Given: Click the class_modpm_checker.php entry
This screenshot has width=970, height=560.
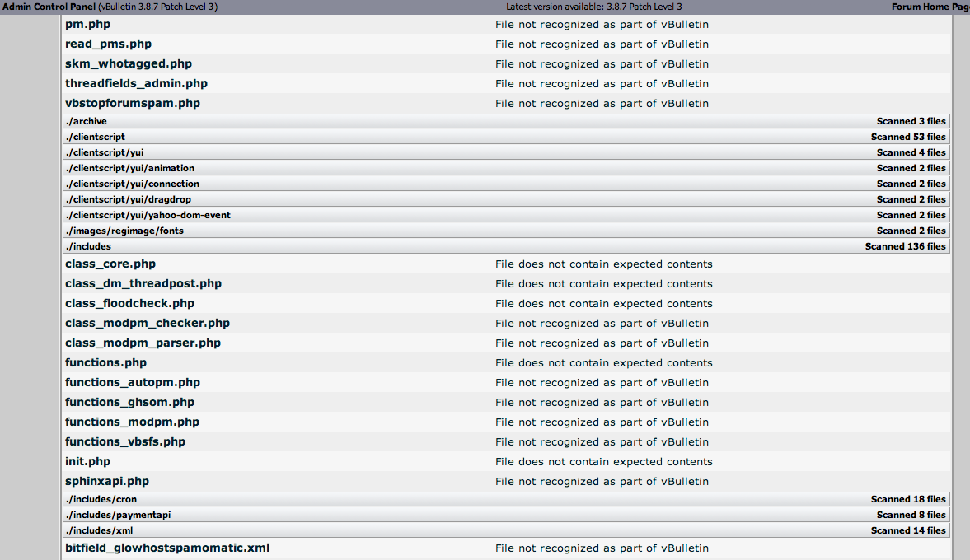Looking at the screenshot, I should (148, 324).
